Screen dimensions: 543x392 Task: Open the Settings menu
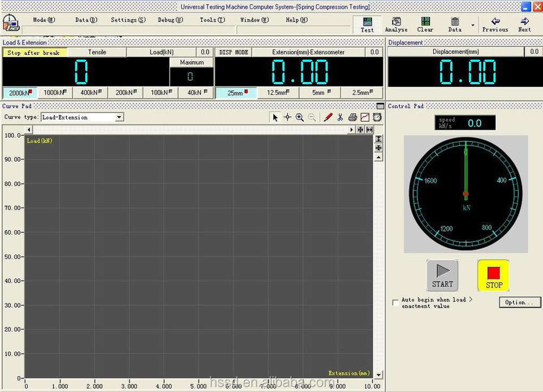(128, 20)
